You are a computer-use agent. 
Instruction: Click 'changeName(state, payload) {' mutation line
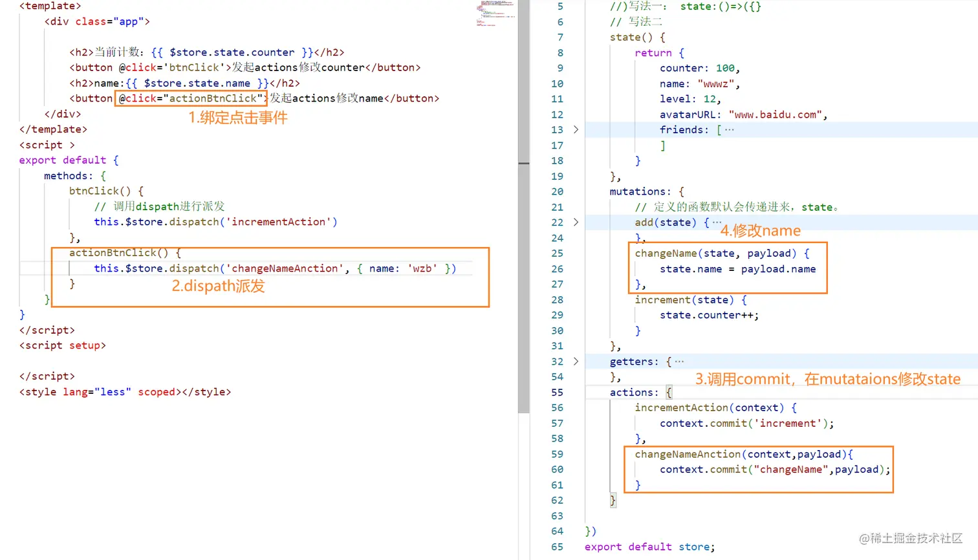723,253
